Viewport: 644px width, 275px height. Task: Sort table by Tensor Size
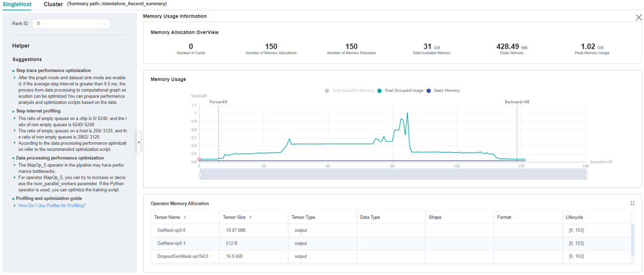tap(250, 217)
